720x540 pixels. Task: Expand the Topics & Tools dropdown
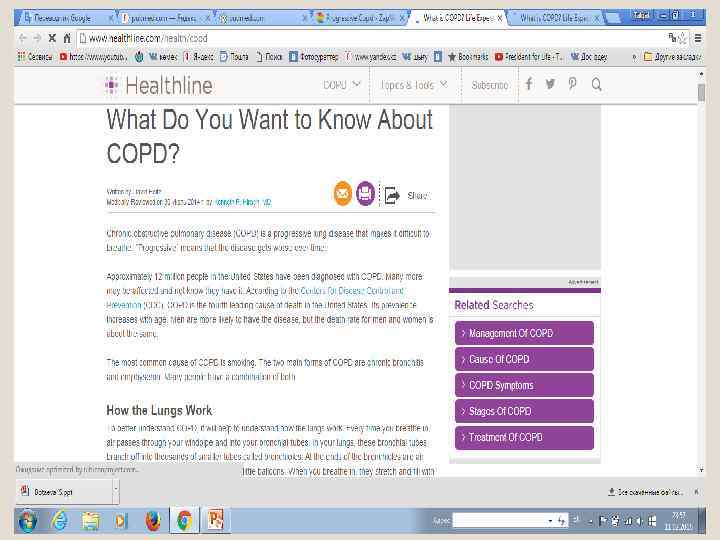click(414, 85)
